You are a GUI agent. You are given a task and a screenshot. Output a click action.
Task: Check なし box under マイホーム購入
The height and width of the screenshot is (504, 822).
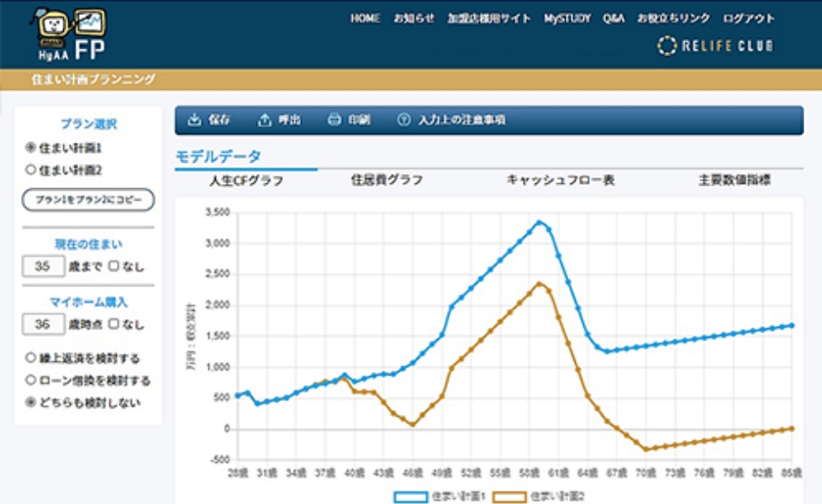[113, 323]
